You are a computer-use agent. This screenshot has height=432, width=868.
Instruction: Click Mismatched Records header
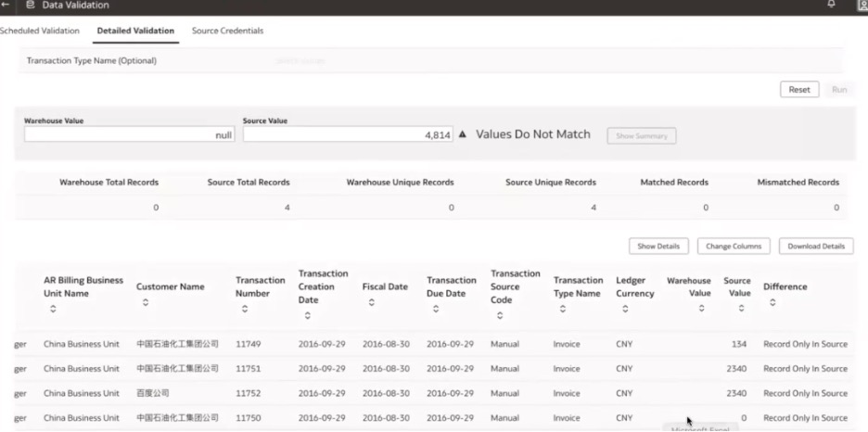[798, 182]
